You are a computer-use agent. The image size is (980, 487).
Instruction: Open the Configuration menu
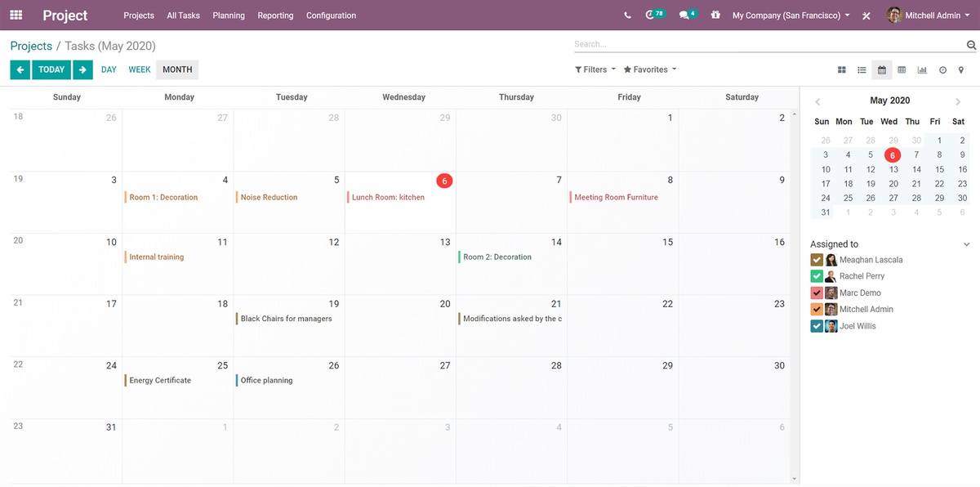point(331,16)
